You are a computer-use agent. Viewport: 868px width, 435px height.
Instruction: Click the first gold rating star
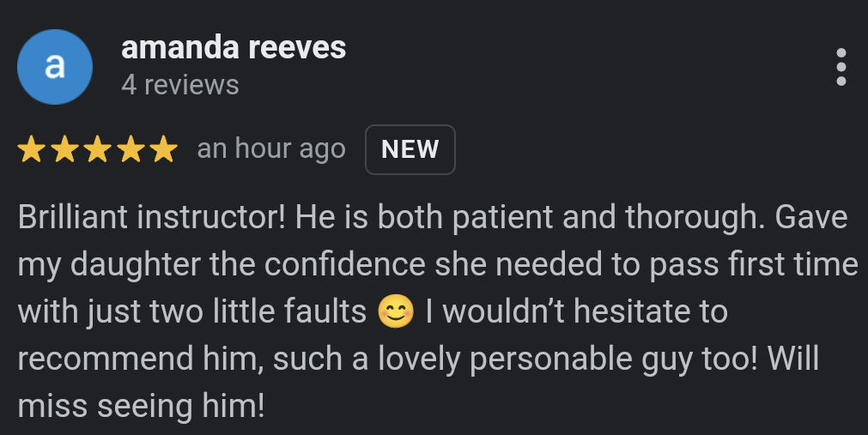coord(32,150)
